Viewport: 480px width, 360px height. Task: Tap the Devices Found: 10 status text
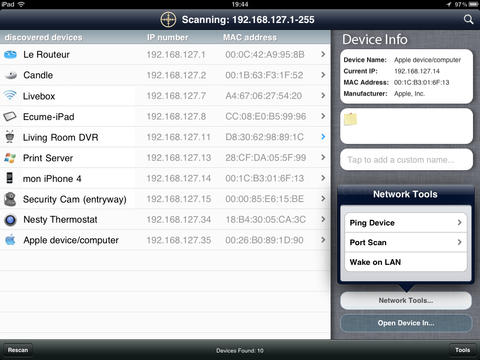coord(240,350)
